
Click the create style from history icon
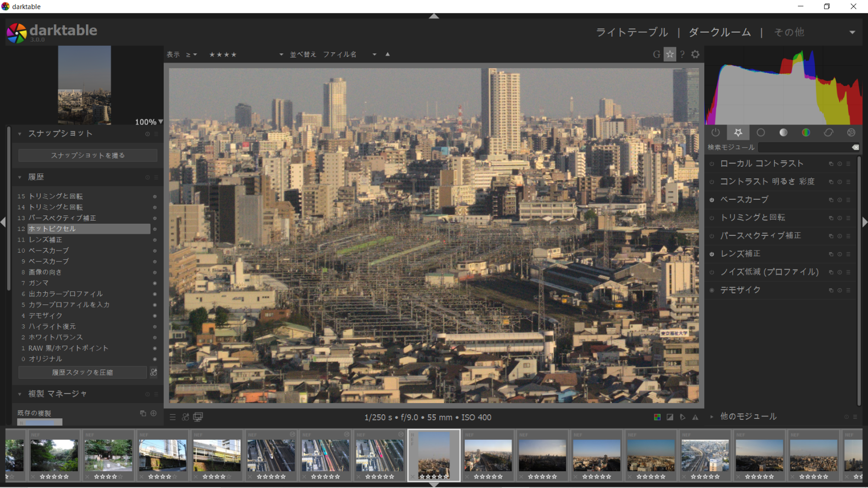pyautogui.click(x=154, y=373)
